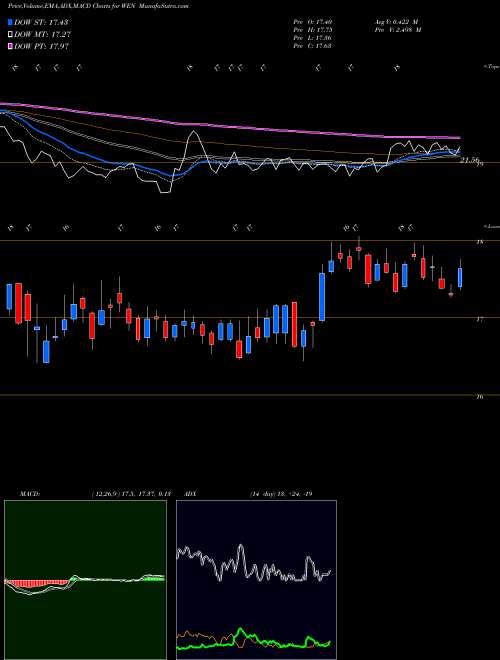Screen dimensions: 500x660
Task: Click the 'Pre V: 2.498 M' volume text
Action: (398, 30)
